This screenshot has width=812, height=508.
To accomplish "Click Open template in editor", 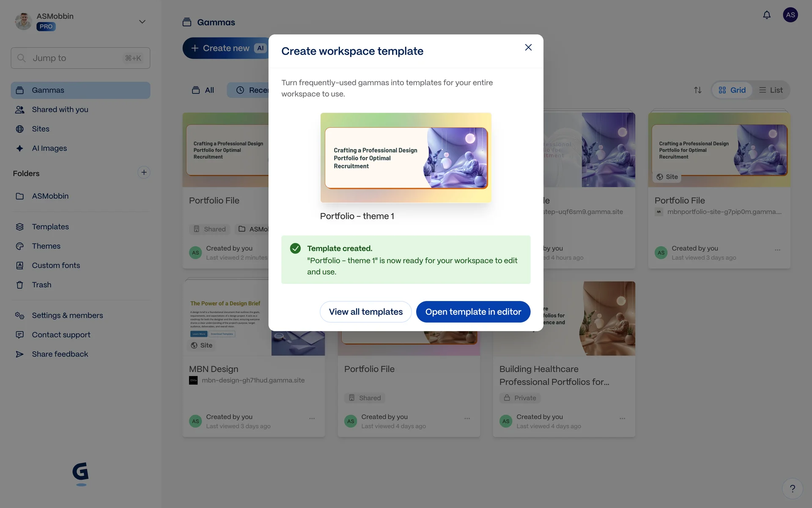I will (x=473, y=312).
